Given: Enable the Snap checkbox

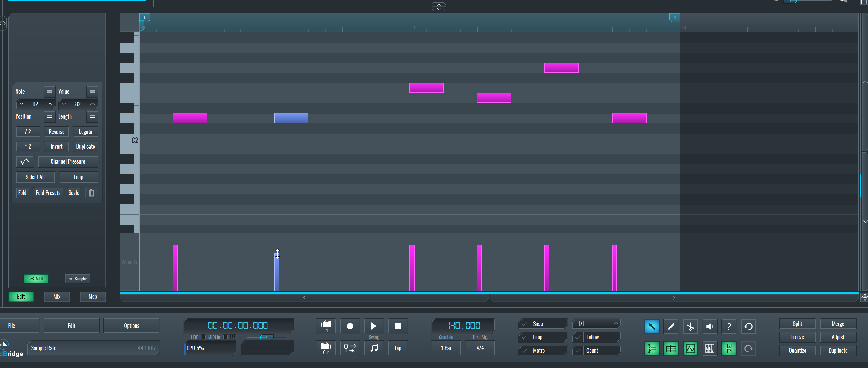Looking at the screenshot, I should pos(524,324).
